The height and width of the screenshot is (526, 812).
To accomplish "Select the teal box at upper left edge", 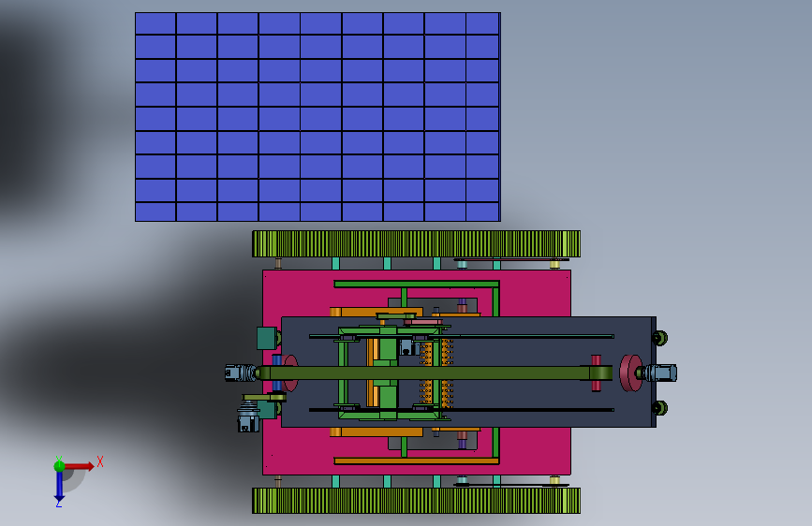I will pos(267,338).
